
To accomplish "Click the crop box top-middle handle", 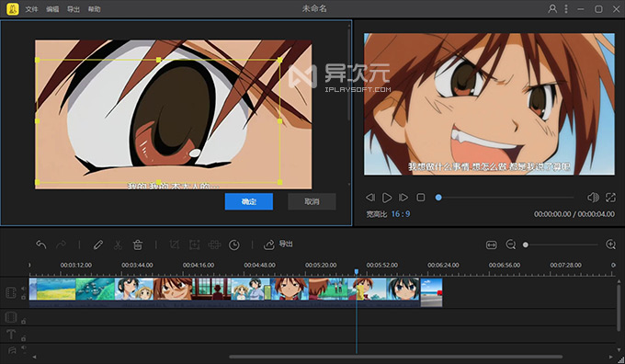I will [x=159, y=60].
